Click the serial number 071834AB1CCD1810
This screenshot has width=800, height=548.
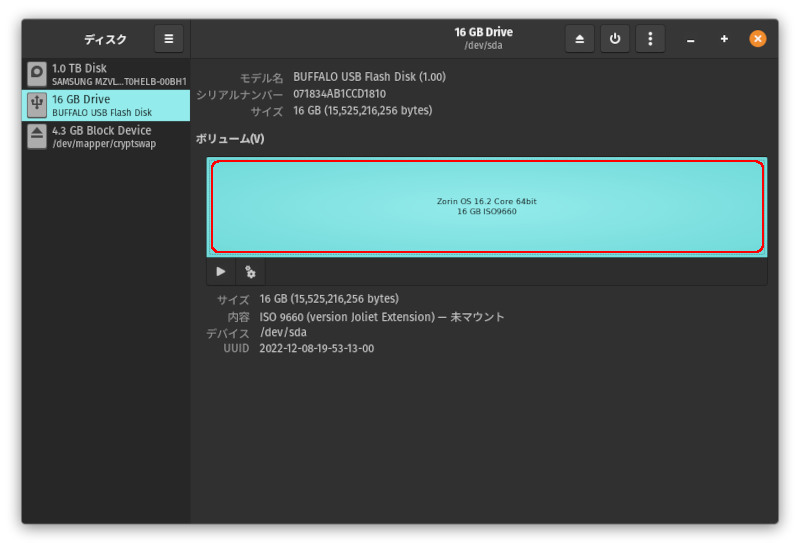click(339, 94)
